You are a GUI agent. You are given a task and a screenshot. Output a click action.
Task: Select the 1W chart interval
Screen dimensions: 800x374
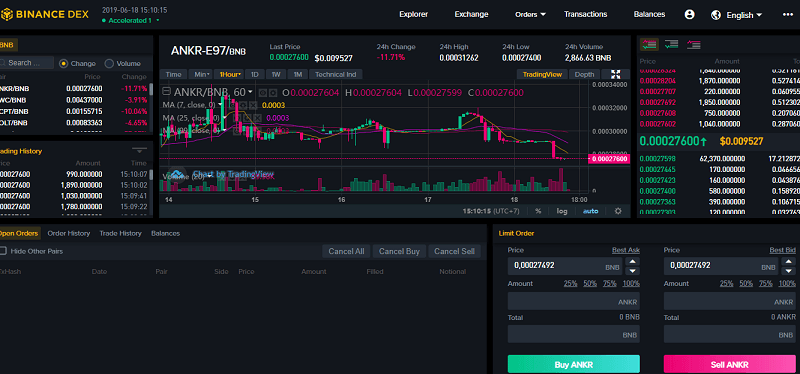point(276,74)
